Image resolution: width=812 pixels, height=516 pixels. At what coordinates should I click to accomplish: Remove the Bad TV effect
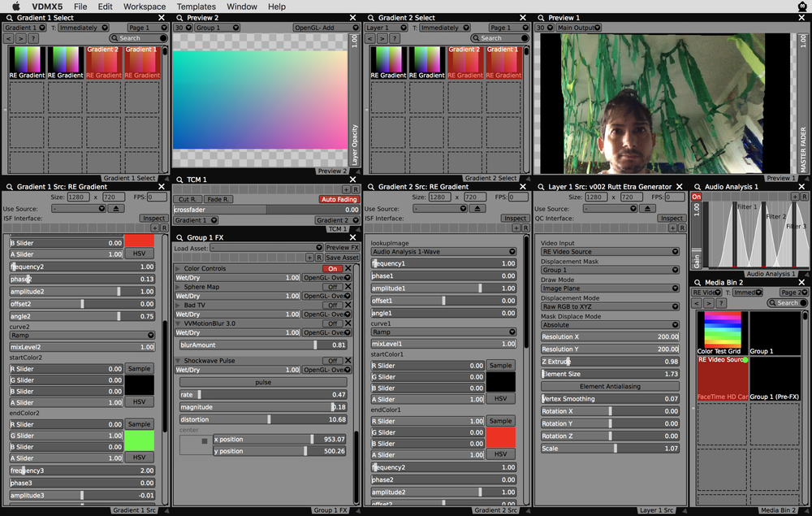(348, 306)
